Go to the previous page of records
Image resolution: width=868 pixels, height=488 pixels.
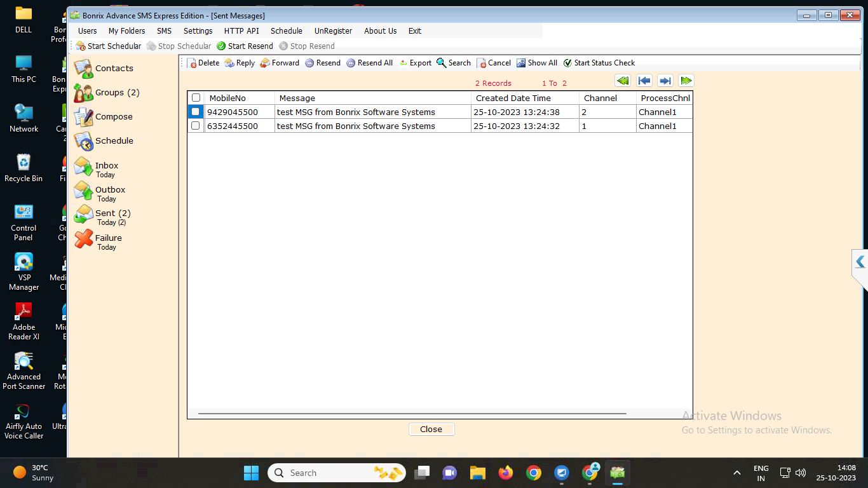click(x=644, y=81)
